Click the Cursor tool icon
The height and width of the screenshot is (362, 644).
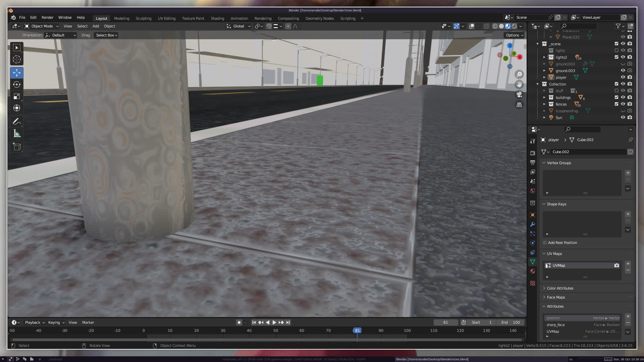[17, 59]
